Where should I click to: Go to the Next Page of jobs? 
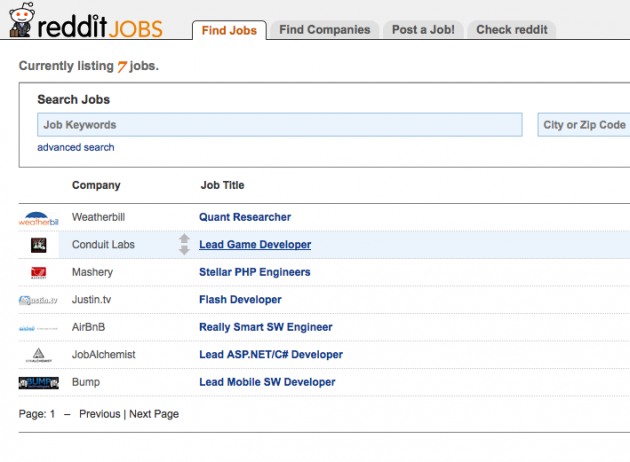tap(154, 414)
